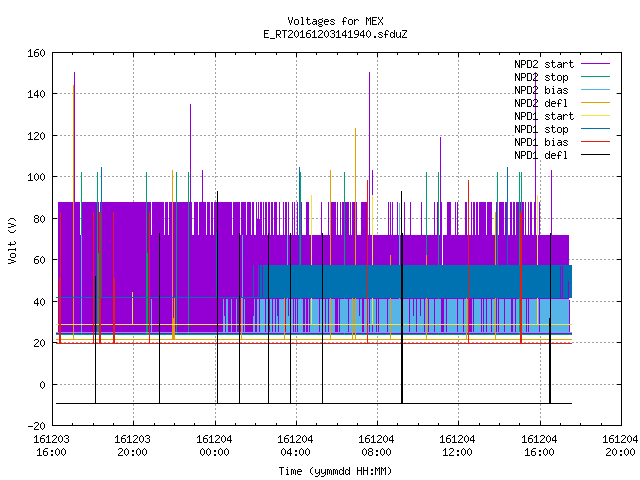Click the black NPD1 defl legend line
Image resolution: width=640 pixels, height=480 pixels.
click(x=595, y=155)
